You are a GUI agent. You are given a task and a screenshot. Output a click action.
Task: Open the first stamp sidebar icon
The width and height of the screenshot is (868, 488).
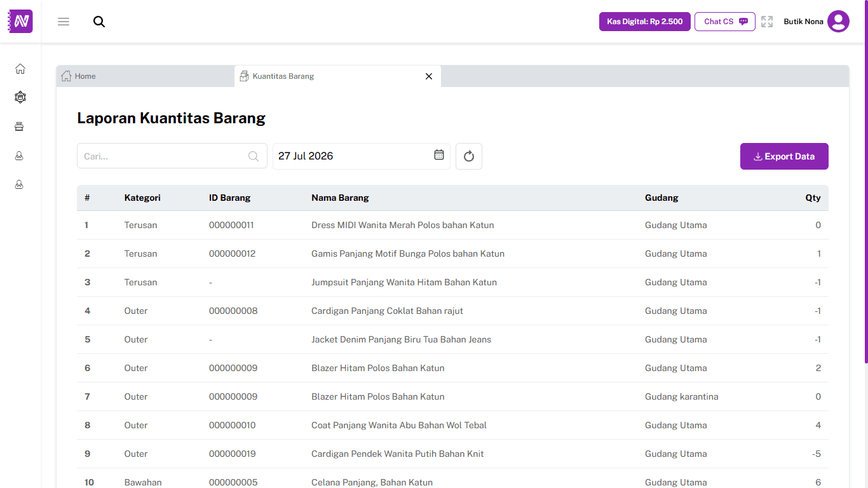pyautogui.click(x=20, y=156)
